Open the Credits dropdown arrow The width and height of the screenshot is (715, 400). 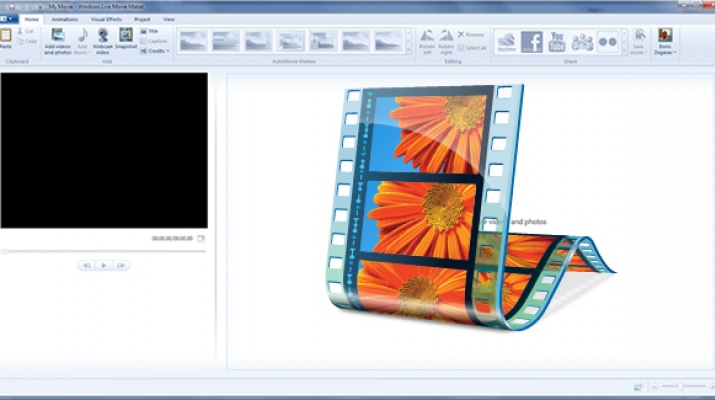click(168, 51)
